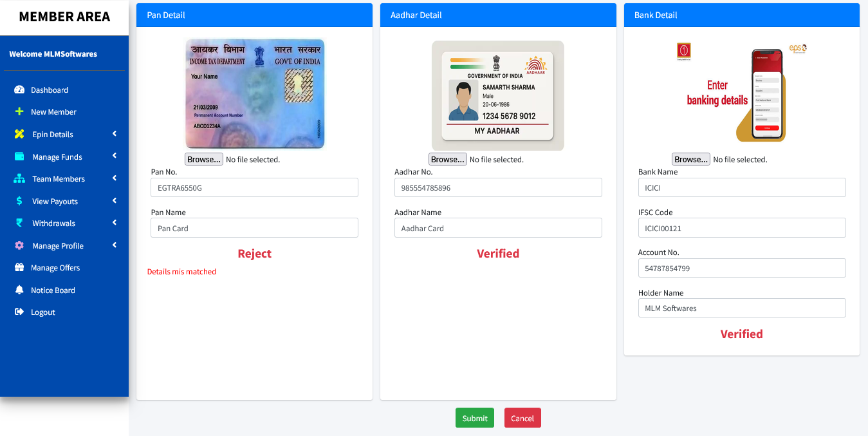Expand Team Members submenu chevron
Image resolution: width=868 pixels, height=436 pixels.
click(115, 178)
